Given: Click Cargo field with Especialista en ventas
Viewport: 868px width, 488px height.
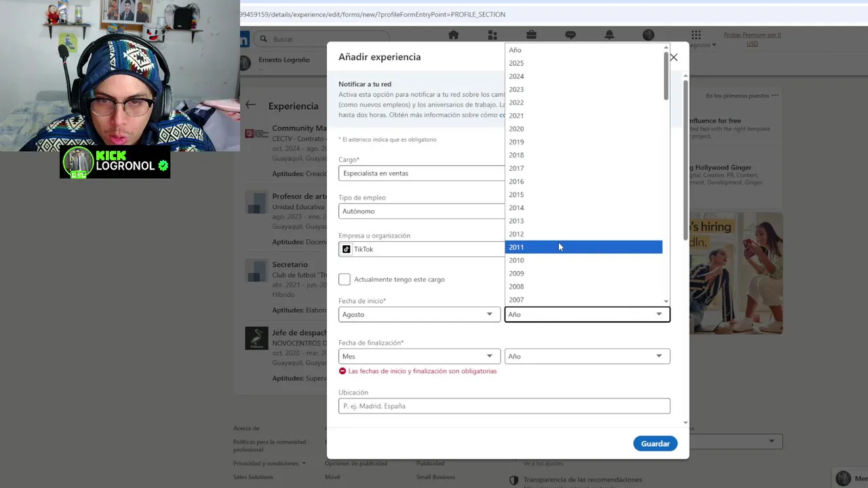Looking at the screenshot, I should (x=421, y=174).
